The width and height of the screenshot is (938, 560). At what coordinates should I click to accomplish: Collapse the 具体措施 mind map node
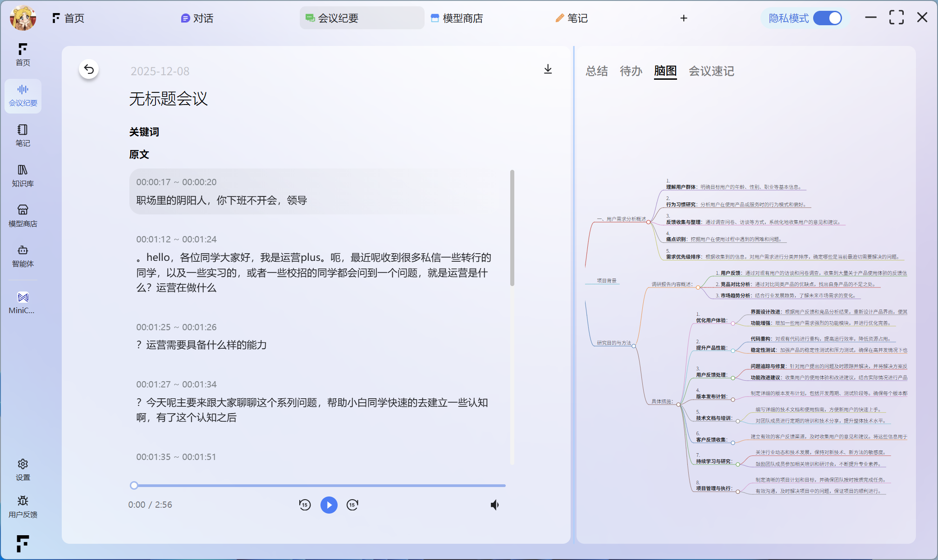point(678,404)
